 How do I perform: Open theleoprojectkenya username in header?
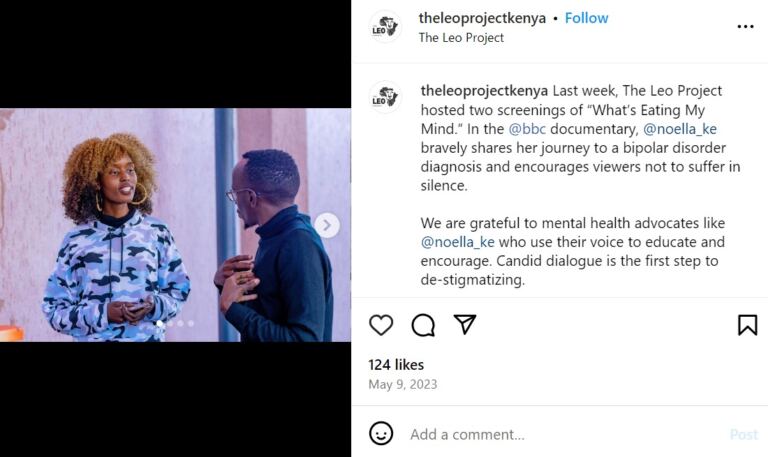482,18
